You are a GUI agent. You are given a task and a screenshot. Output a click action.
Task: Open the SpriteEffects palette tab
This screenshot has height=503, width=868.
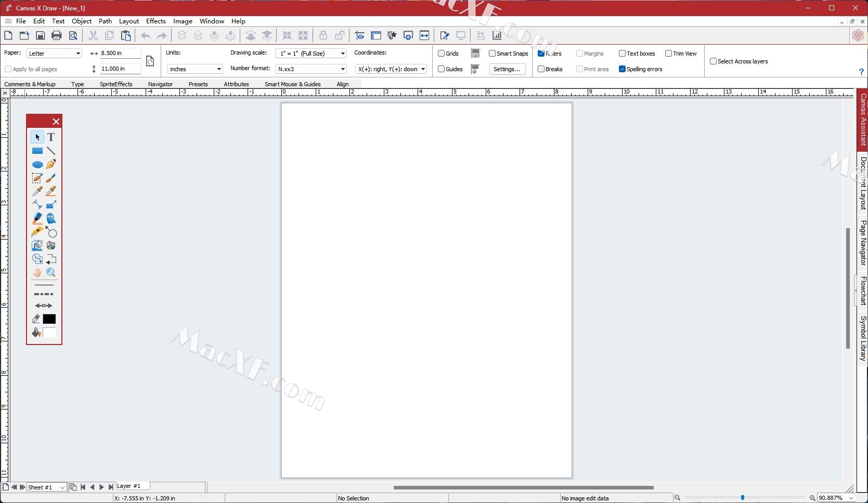point(116,84)
